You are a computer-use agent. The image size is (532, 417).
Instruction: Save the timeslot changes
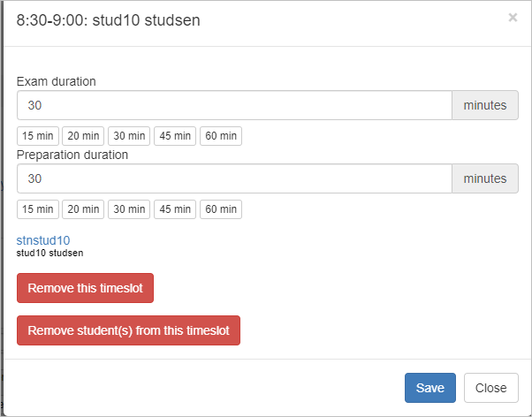tap(430, 388)
